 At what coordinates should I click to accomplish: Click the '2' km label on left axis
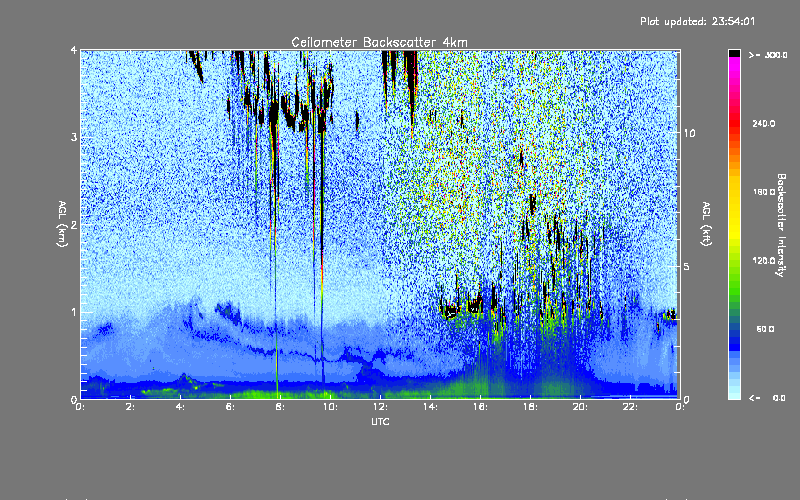coord(74,225)
